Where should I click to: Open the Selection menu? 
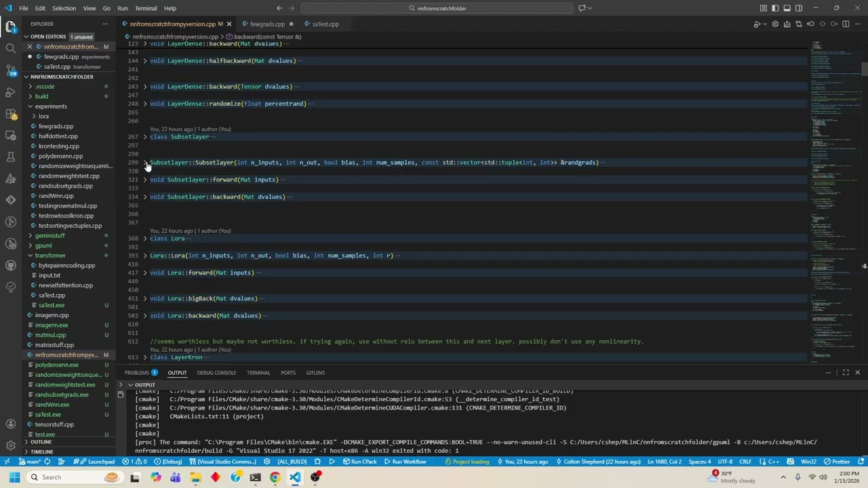click(64, 8)
